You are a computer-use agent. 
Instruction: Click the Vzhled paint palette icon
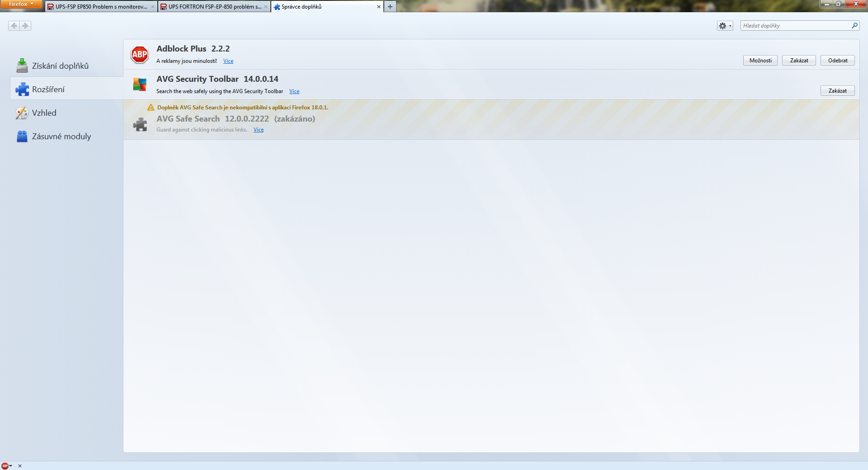(x=22, y=113)
